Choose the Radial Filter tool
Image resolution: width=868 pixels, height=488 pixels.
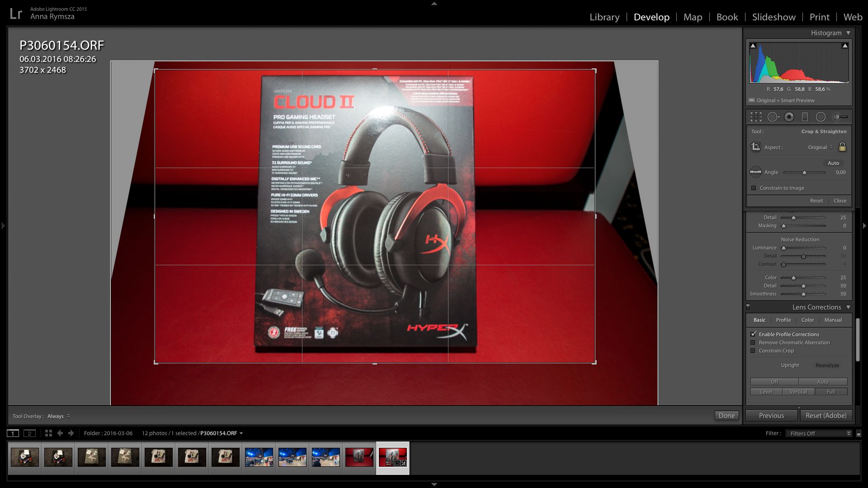pyautogui.click(x=821, y=117)
